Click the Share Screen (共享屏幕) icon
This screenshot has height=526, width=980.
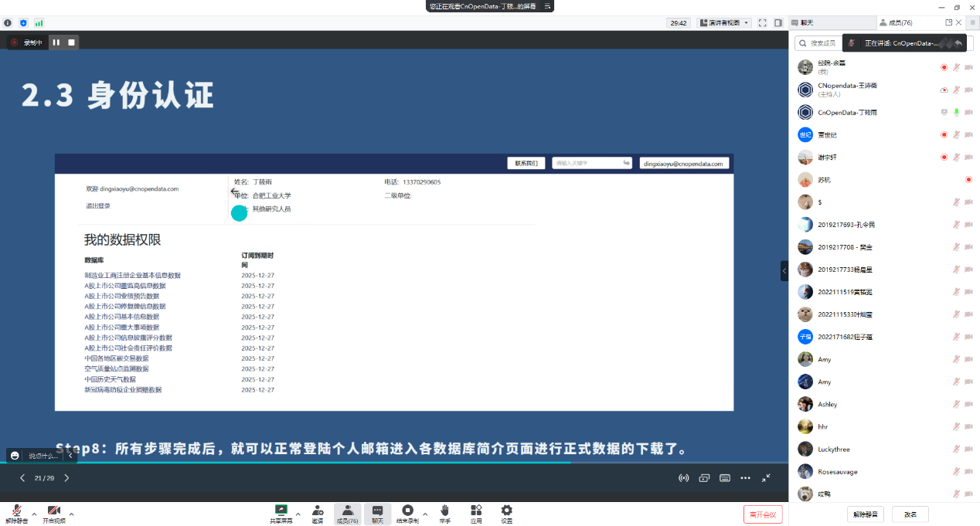pyautogui.click(x=281, y=511)
